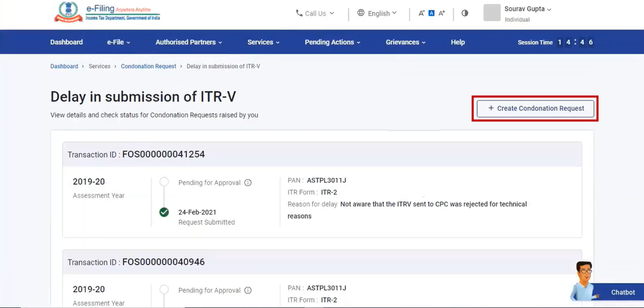The height and width of the screenshot is (308, 644).
Task: Select the increase font size icon
Action: (441, 13)
